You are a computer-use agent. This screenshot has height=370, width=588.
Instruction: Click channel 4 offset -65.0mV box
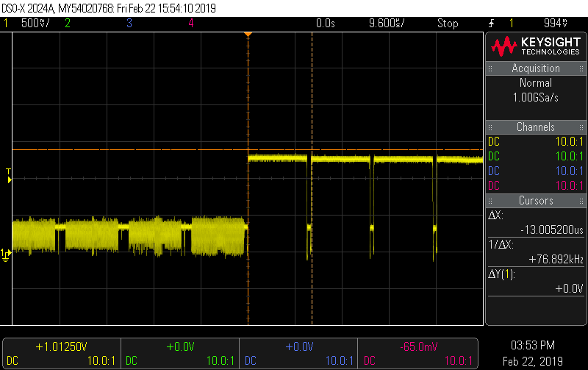[417, 354]
